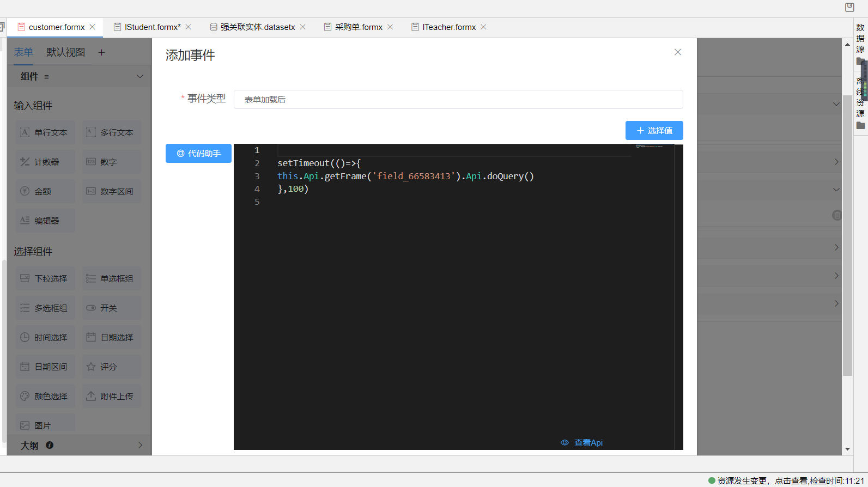The width and height of the screenshot is (868, 487).
Task: Click the 资源发生变更 status message
Action: 742,480
